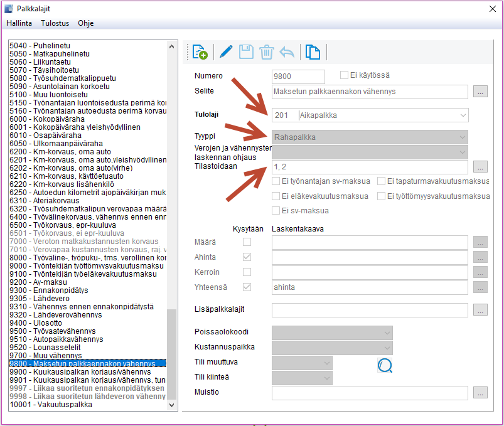Screen dimensions: 504x426
Task: Enable Ei tapaturmavakuutusmaksua checkbox
Action: point(381,181)
